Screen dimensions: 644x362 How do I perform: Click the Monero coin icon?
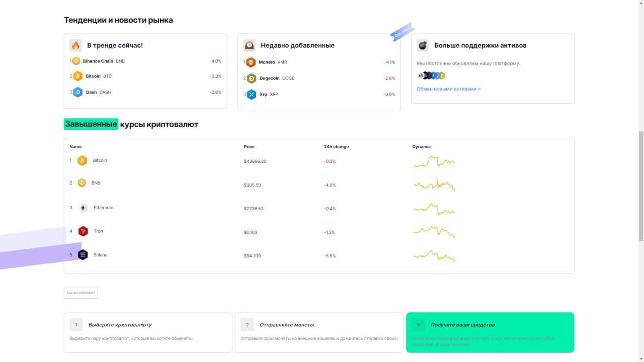251,62
